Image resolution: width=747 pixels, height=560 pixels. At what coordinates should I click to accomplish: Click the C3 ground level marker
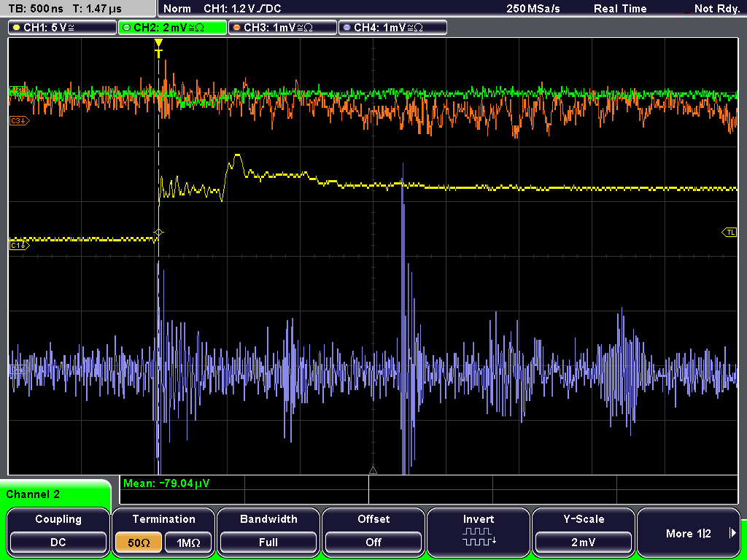click(19, 121)
